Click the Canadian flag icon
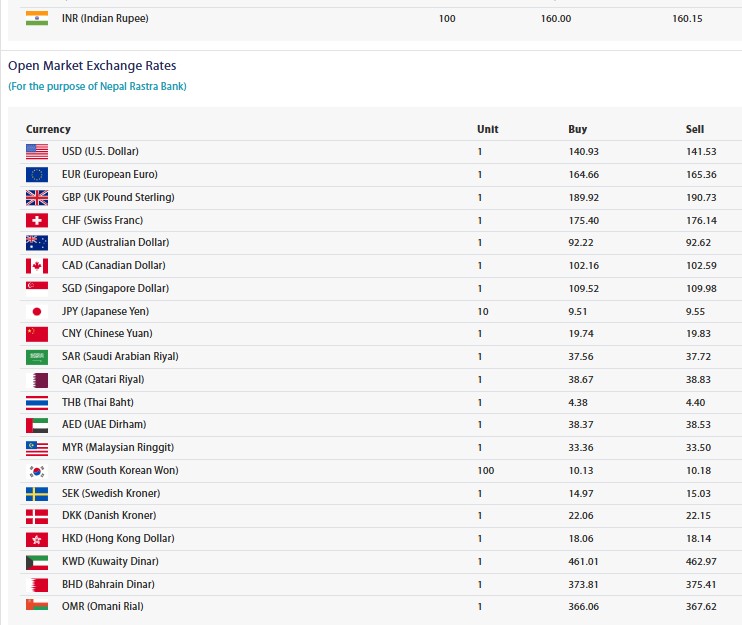The height and width of the screenshot is (625, 742). pyautogui.click(x=37, y=266)
